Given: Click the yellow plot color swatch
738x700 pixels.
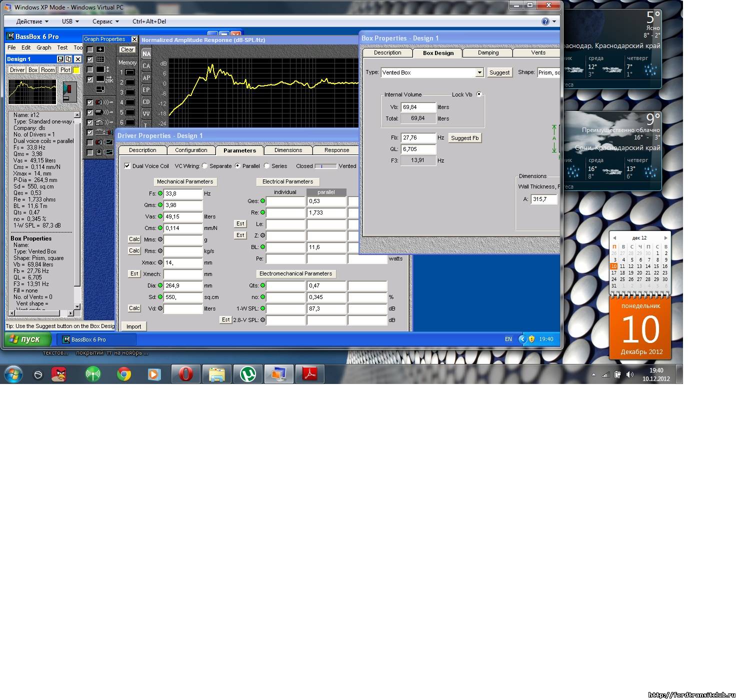Looking at the screenshot, I should click(76, 70).
